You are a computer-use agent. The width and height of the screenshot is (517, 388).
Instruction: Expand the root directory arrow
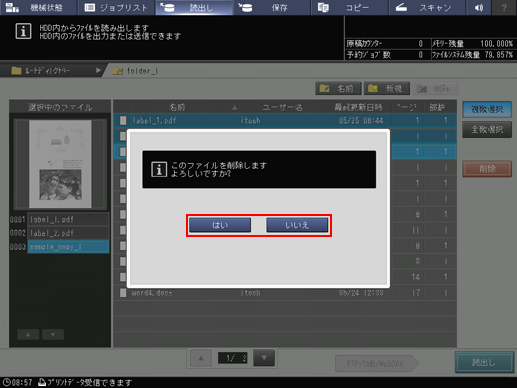[x=98, y=70]
